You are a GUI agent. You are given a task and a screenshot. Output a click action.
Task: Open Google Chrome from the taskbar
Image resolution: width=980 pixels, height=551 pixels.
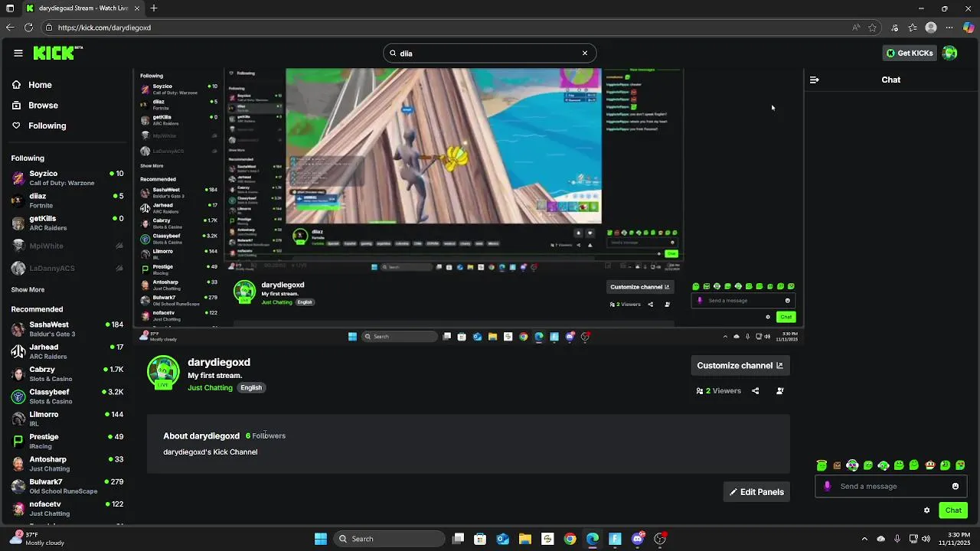570,539
